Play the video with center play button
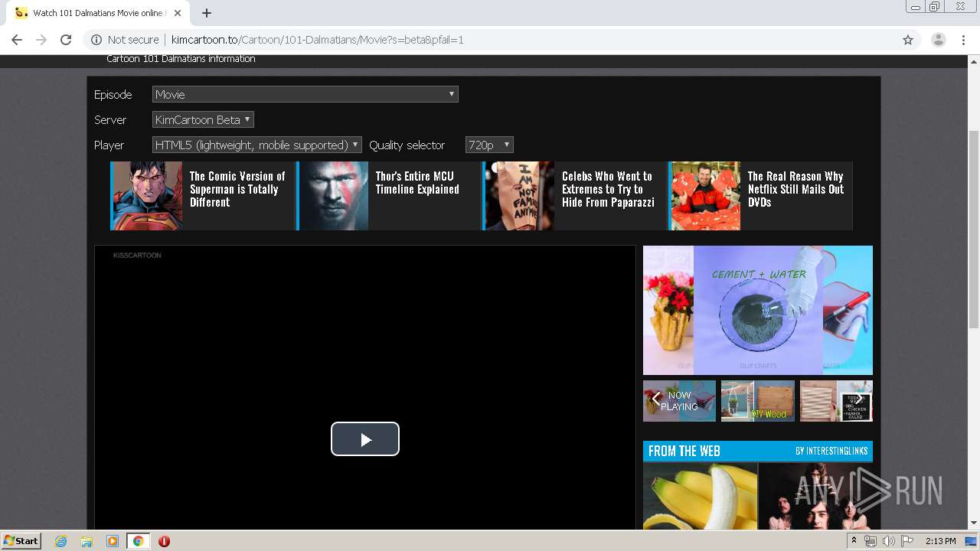This screenshot has height=551, width=980. coord(365,439)
